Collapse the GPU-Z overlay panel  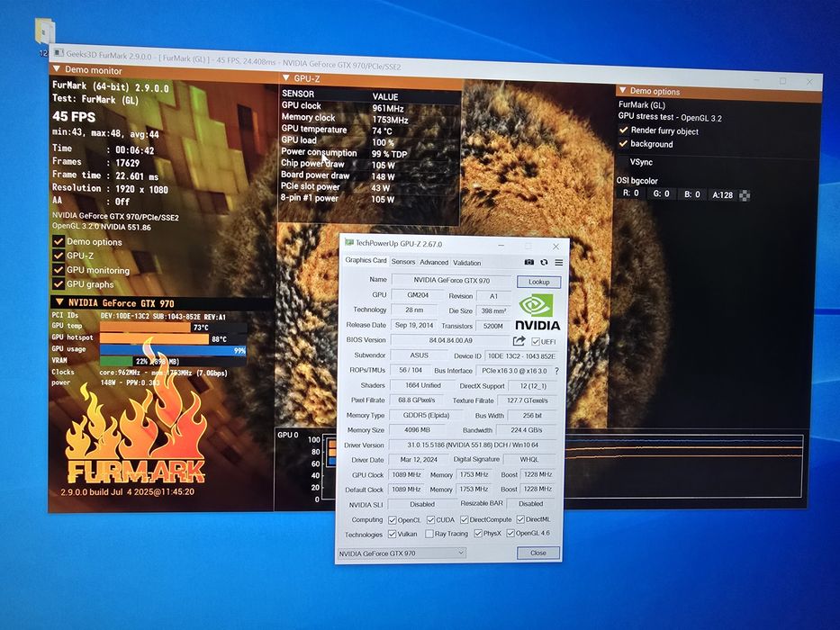coord(285,78)
